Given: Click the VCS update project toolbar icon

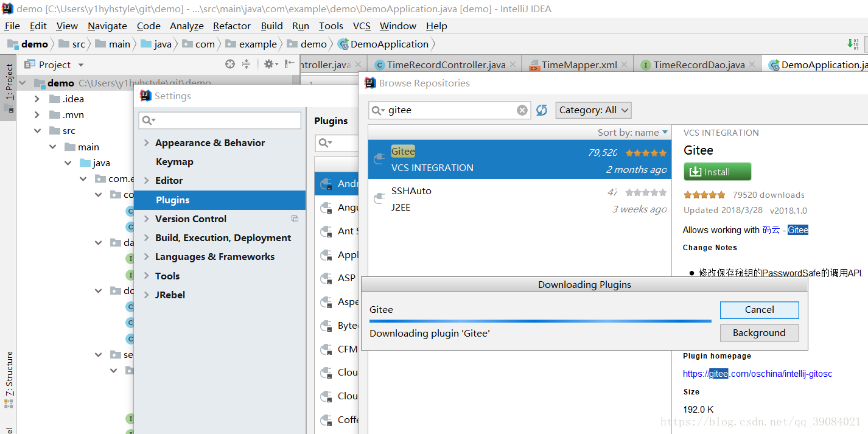Looking at the screenshot, I should tap(853, 44).
